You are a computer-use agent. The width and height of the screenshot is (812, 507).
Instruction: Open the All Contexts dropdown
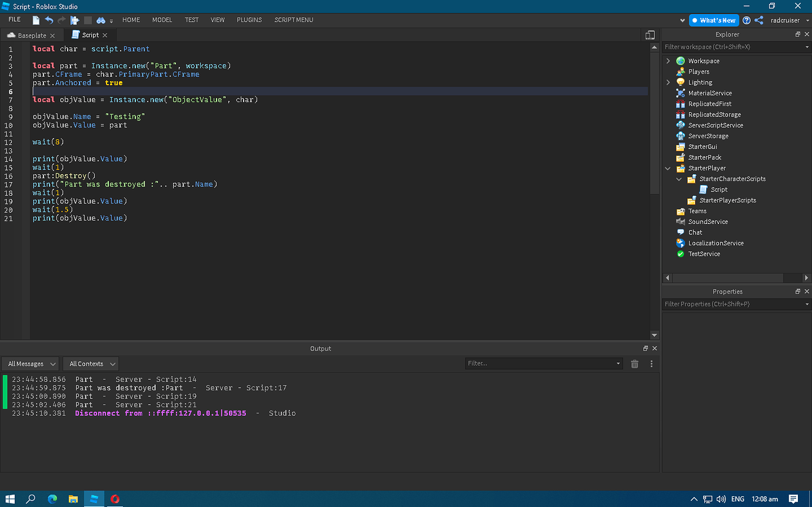90,363
